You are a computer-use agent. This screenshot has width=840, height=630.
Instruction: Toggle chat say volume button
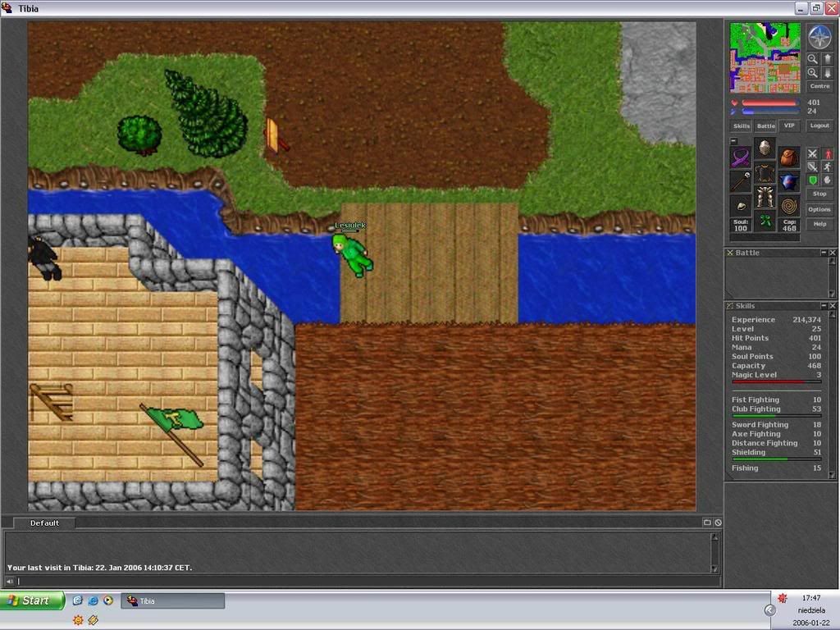[x=10, y=582]
